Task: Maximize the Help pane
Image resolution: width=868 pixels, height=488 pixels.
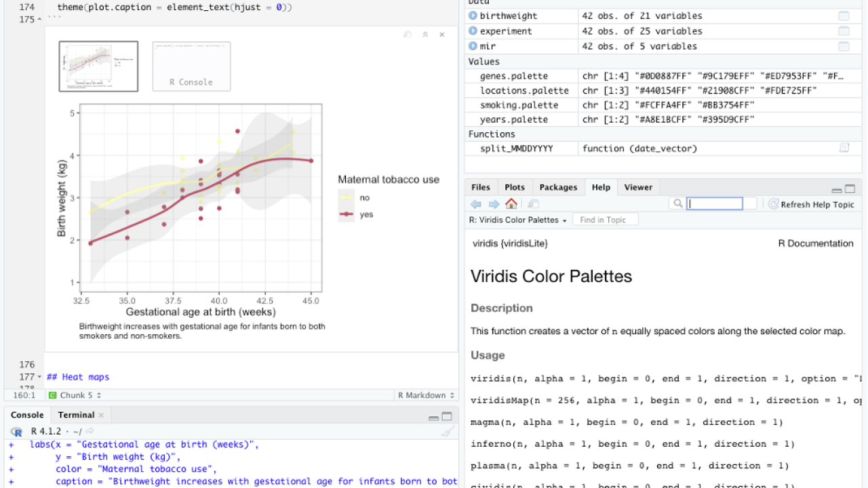Action: click(850, 189)
